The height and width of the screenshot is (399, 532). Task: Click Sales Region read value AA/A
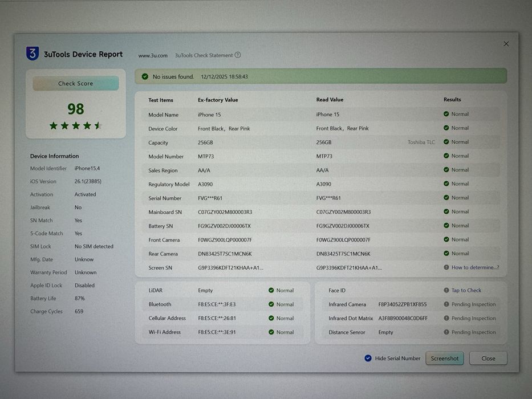[322, 170]
